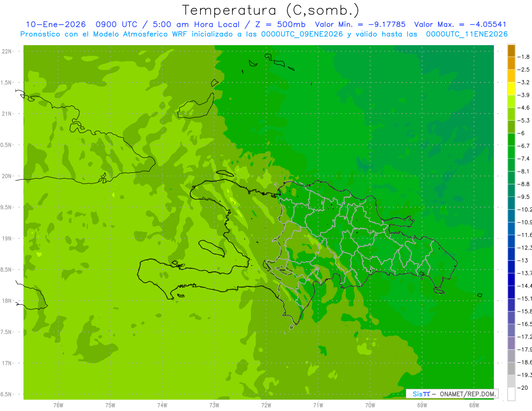Screen dimensions: 532x411
Task: Click the '-13' colorbar label
Action: (523, 260)
